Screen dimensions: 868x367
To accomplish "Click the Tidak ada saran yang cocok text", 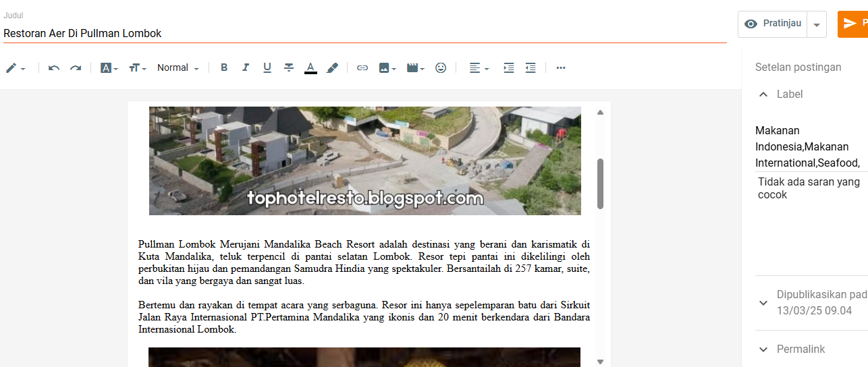I will [x=809, y=188].
